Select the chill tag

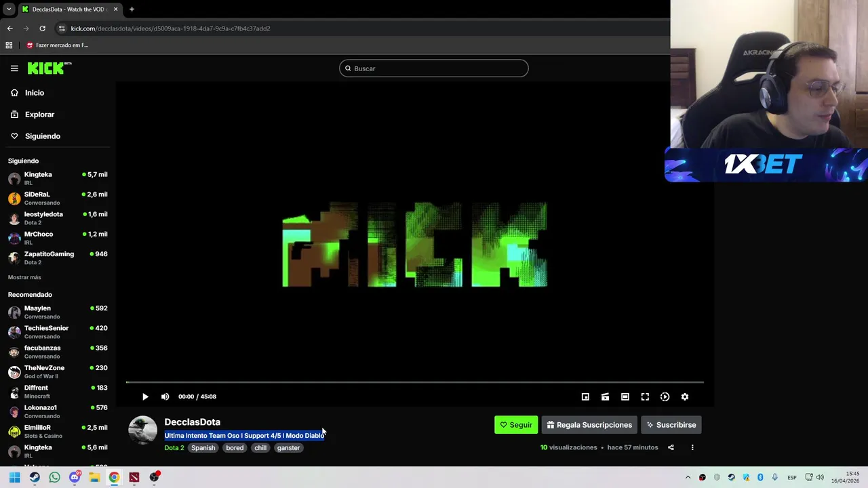point(260,447)
